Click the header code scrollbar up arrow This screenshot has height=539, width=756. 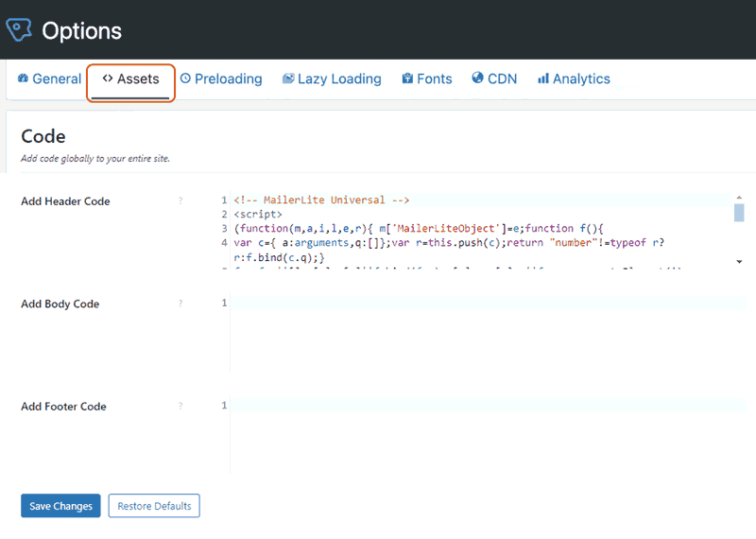[x=738, y=197]
